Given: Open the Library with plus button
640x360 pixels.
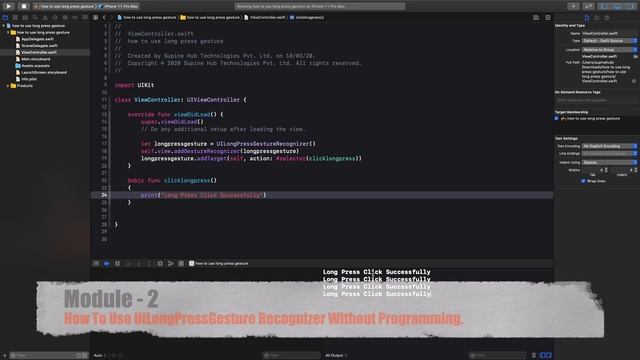Looking at the screenshot, I should tap(573, 6).
